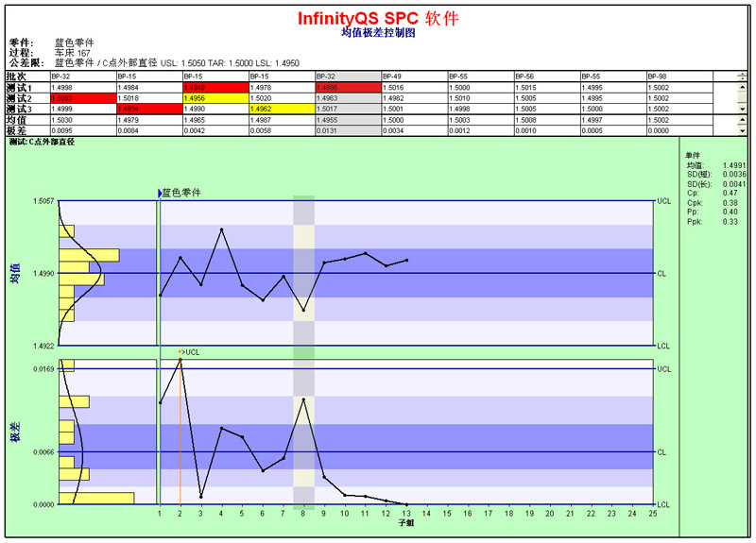The height and width of the screenshot is (543, 756).
Task: Click the mean chart data point at subgroup 11
Action: (x=366, y=253)
